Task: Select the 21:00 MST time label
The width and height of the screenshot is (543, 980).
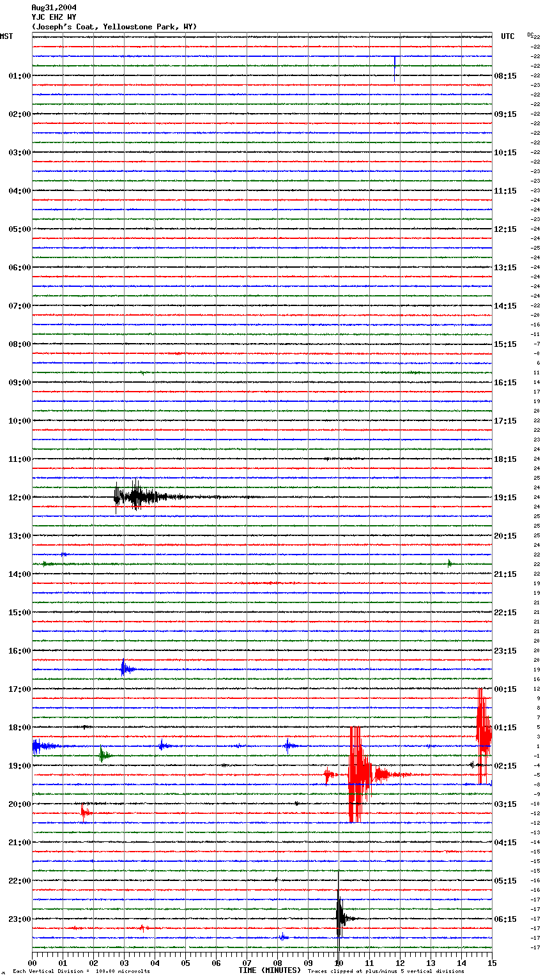Action: (20, 842)
